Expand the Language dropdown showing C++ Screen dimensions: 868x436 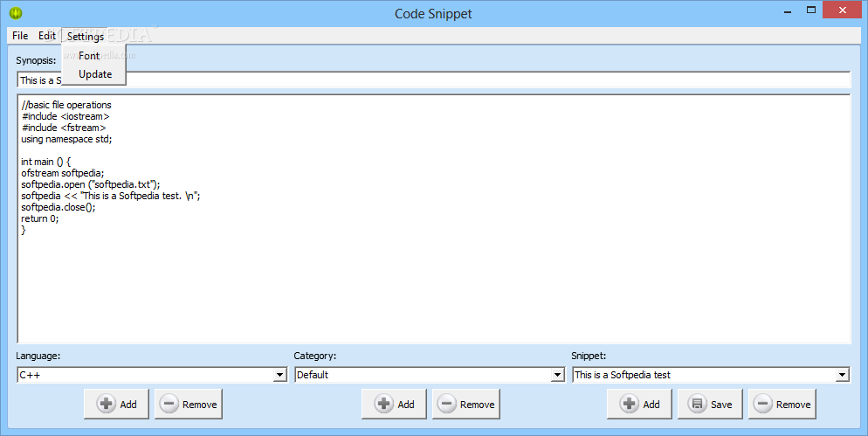click(280, 375)
